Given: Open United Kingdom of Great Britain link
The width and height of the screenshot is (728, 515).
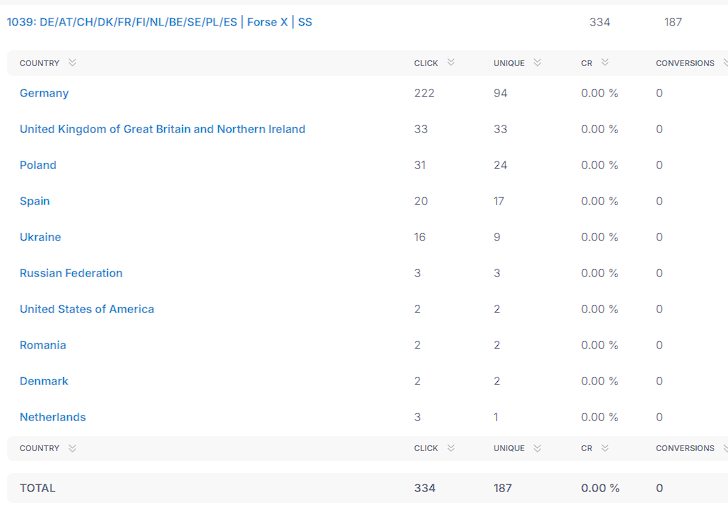Looking at the screenshot, I should tap(162, 129).
